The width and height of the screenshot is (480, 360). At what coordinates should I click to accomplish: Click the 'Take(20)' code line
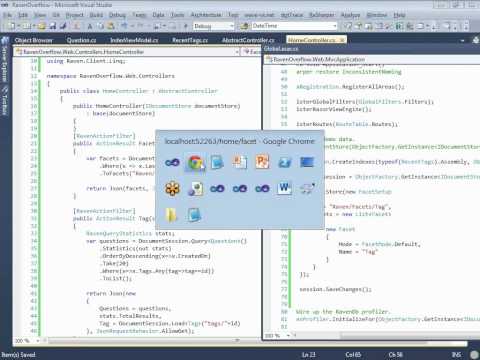tap(113, 263)
